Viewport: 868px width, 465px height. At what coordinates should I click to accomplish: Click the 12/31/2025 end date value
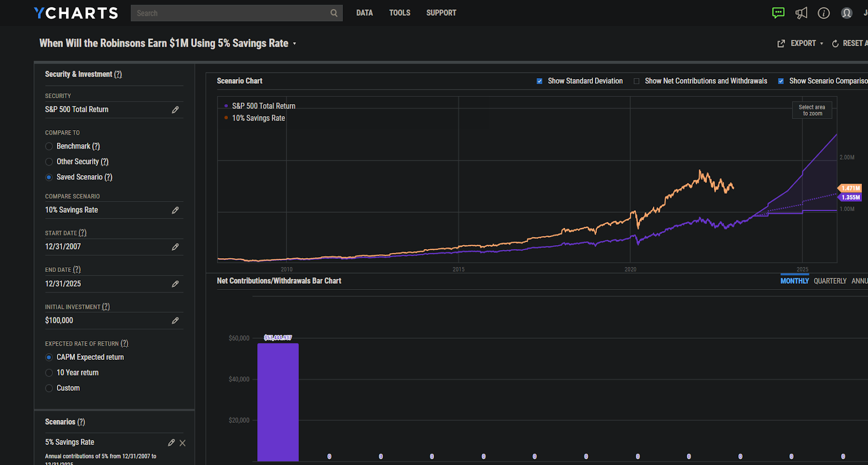pos(63,284)
